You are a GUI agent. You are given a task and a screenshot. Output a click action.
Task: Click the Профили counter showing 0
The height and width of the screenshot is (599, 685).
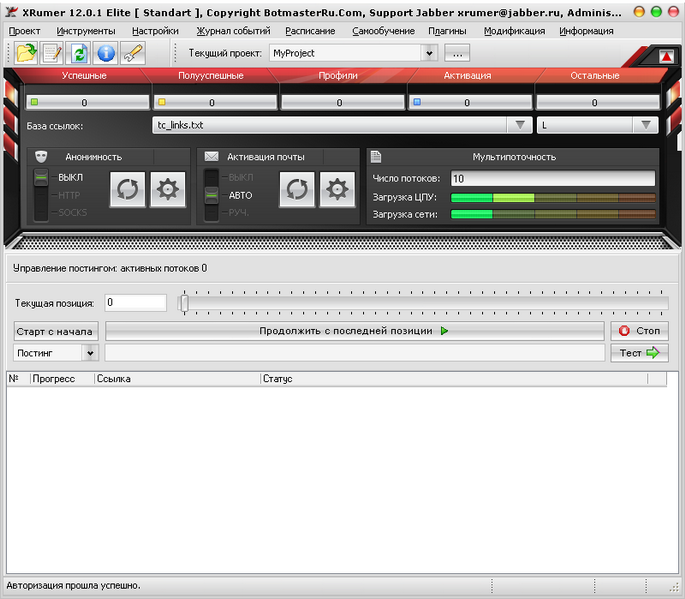tap(343, 103)
